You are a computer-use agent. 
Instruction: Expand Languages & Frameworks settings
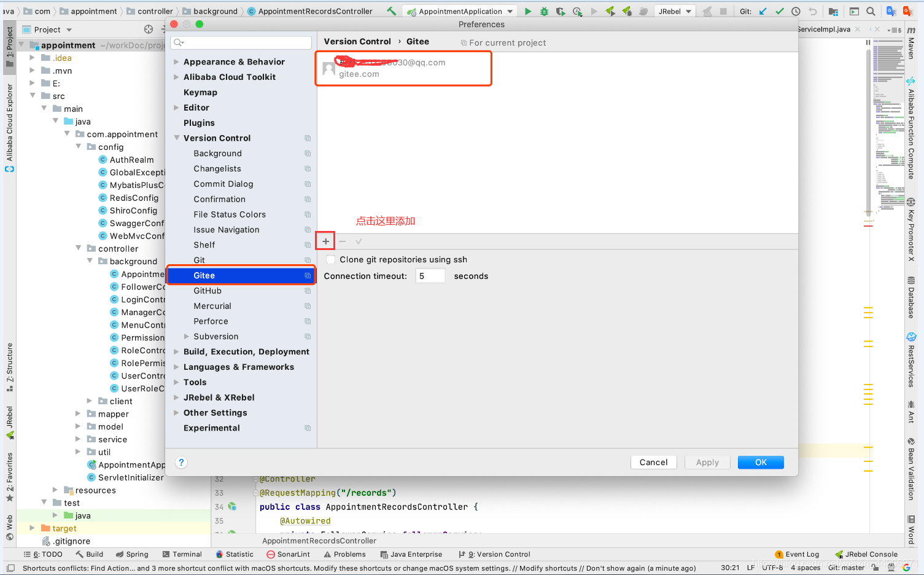tap(176, 367)
